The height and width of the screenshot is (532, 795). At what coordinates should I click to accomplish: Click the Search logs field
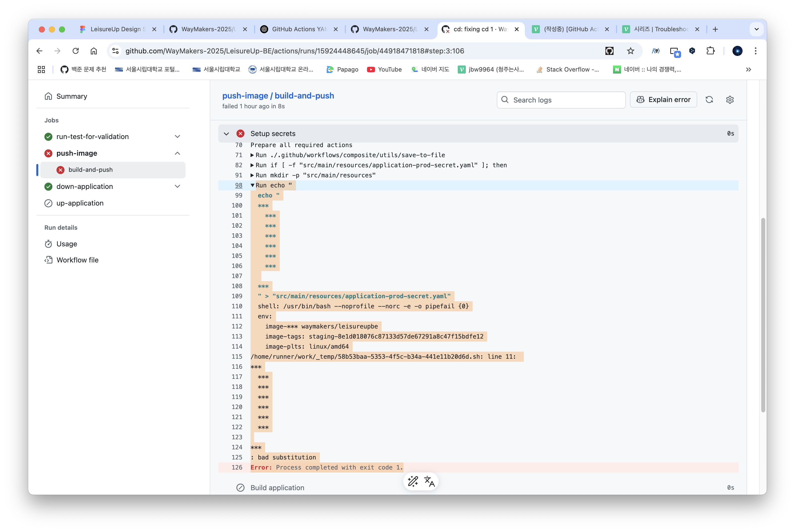[561, 100]
